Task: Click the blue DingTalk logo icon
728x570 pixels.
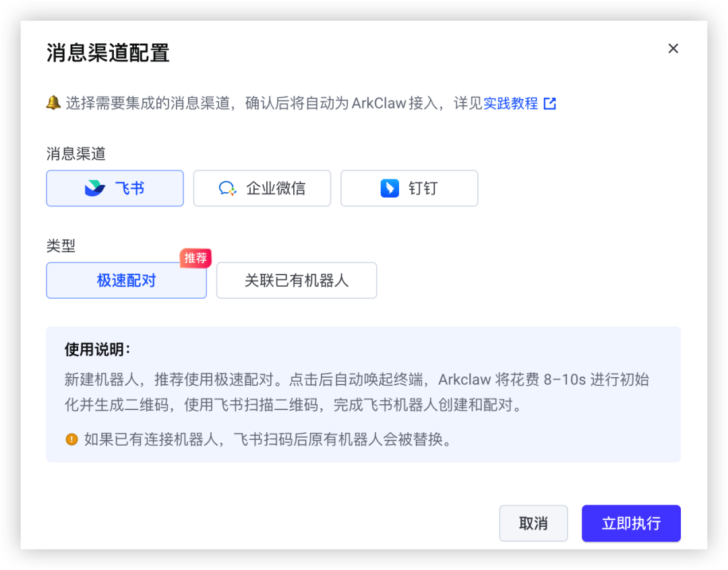Action: 390,188
